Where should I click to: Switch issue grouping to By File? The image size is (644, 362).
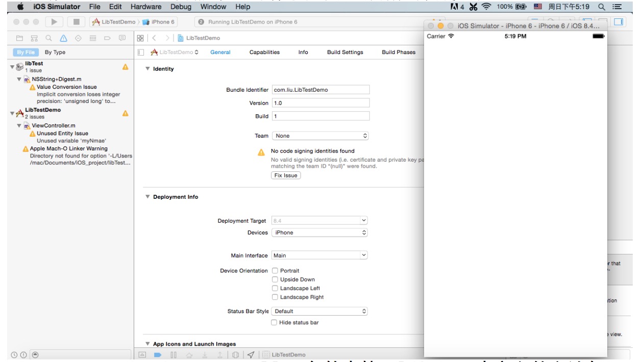click(x=26, y=52)
